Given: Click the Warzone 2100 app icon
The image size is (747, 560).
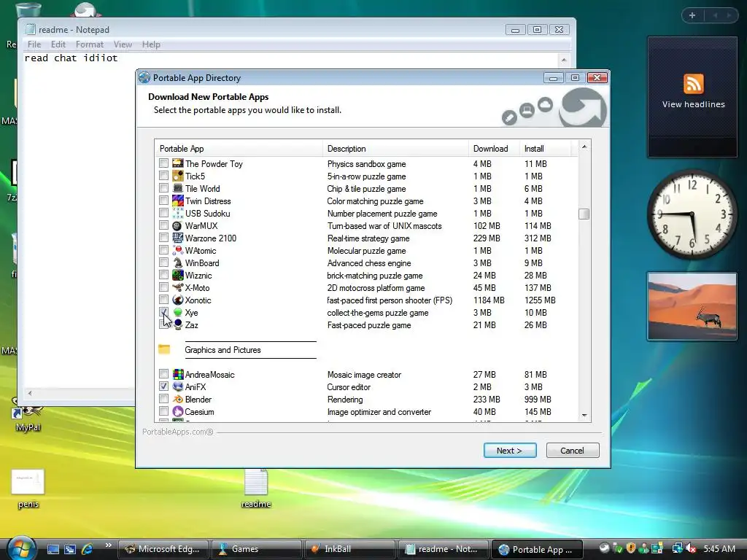Looking at the screenshot, I should pyautogui.click(x=178, y=238).
